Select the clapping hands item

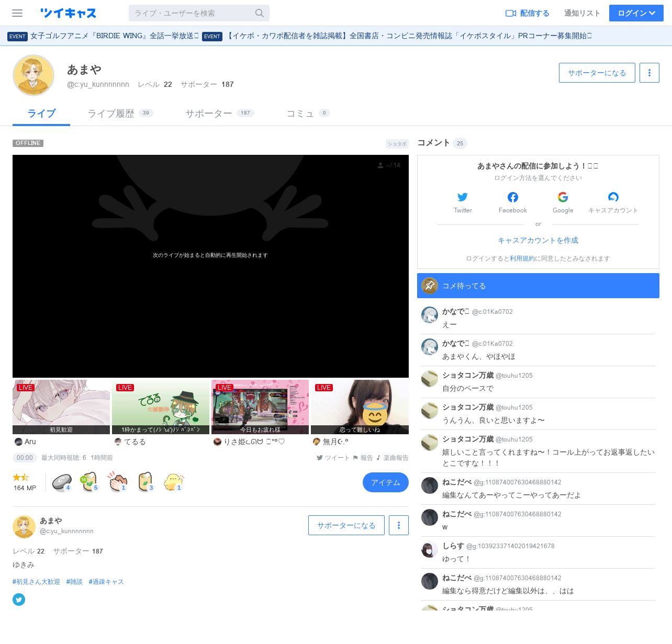(x=118, y=482)
